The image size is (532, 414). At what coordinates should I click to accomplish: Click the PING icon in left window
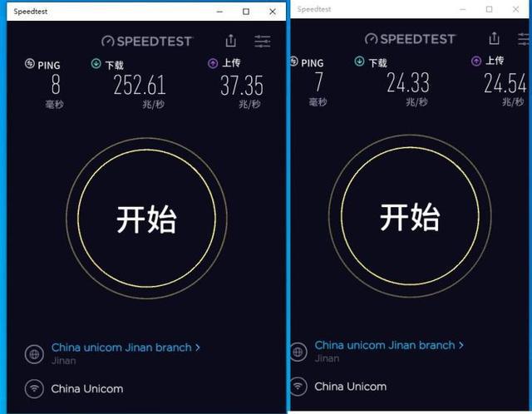(x=30, y=63)
